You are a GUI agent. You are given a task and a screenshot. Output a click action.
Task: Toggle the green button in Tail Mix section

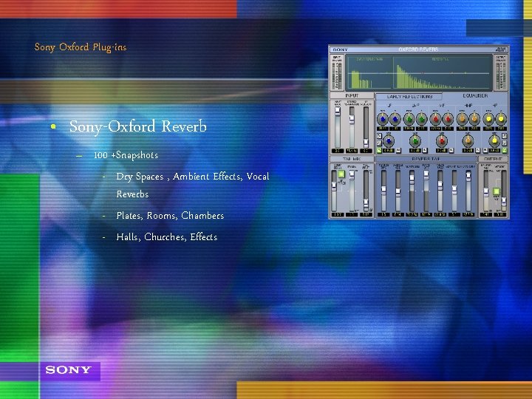(x=341, y=174)
